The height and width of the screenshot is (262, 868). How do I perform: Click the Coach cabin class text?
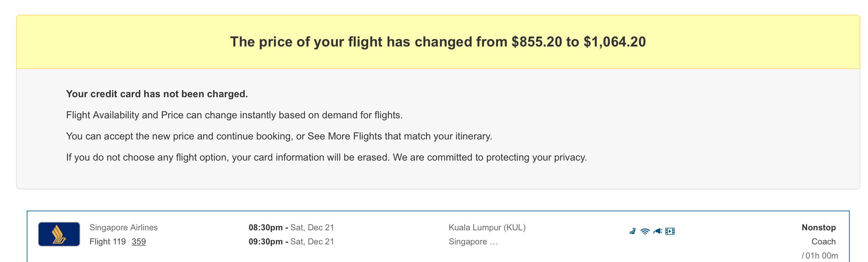click(823, 242)
